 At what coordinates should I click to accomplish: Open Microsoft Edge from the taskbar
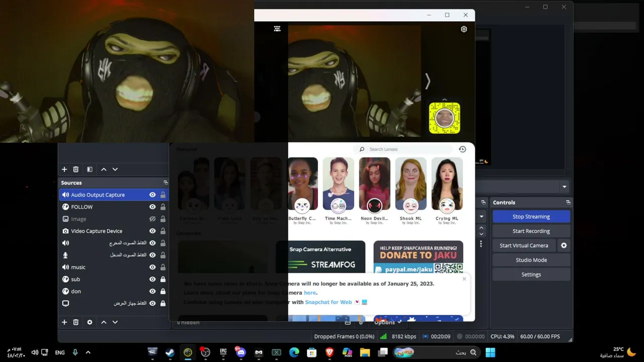click(294, 352)
